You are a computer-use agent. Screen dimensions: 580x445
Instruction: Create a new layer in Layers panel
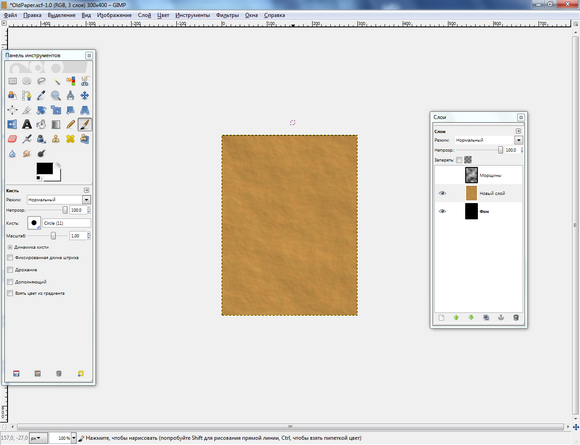coord(441,318)
